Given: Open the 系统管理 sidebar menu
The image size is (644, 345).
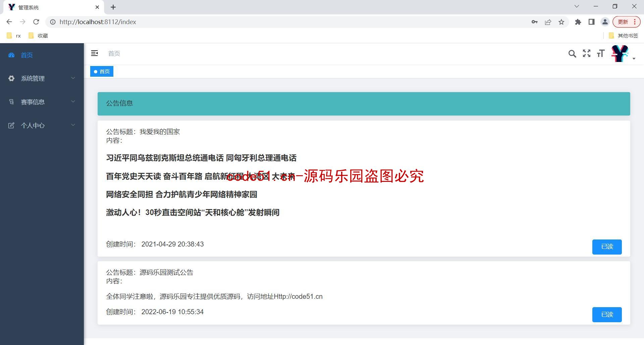Looking at the screenshot, I should tap(42, 78).
